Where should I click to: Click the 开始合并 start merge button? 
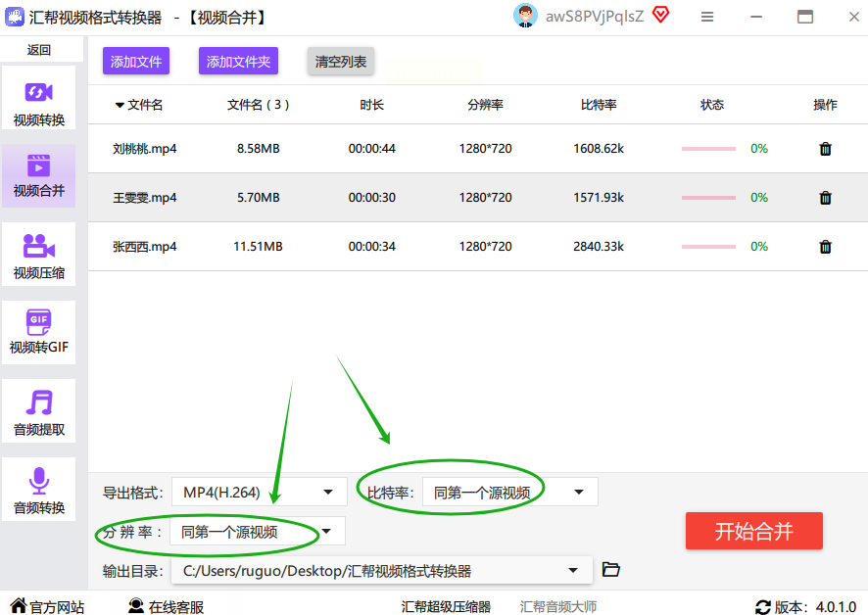pos(754,531)
